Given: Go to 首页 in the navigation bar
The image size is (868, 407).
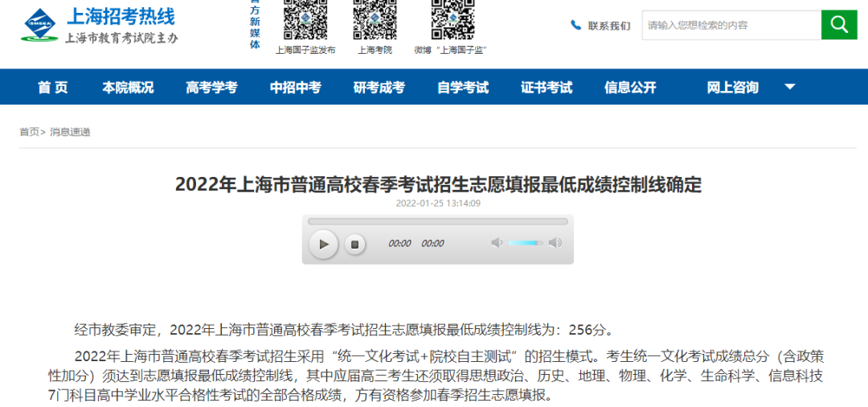Looking at the screenshot, I should pos(53,88).
